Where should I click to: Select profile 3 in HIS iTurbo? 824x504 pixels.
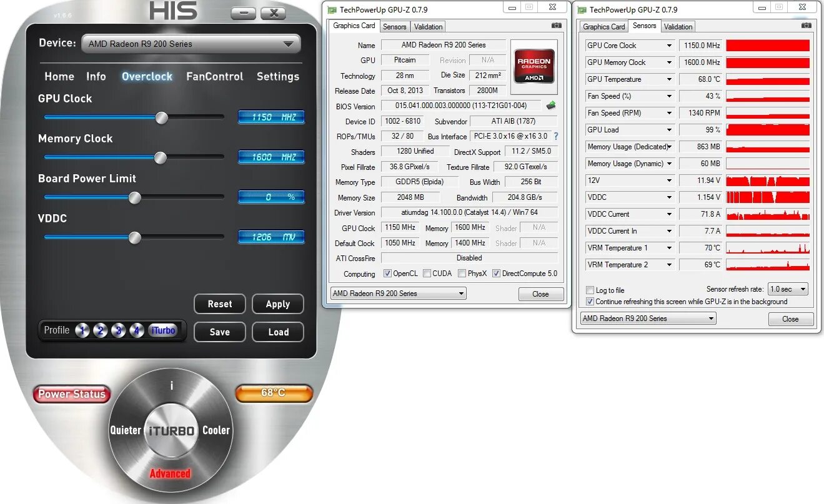point(119,331)
